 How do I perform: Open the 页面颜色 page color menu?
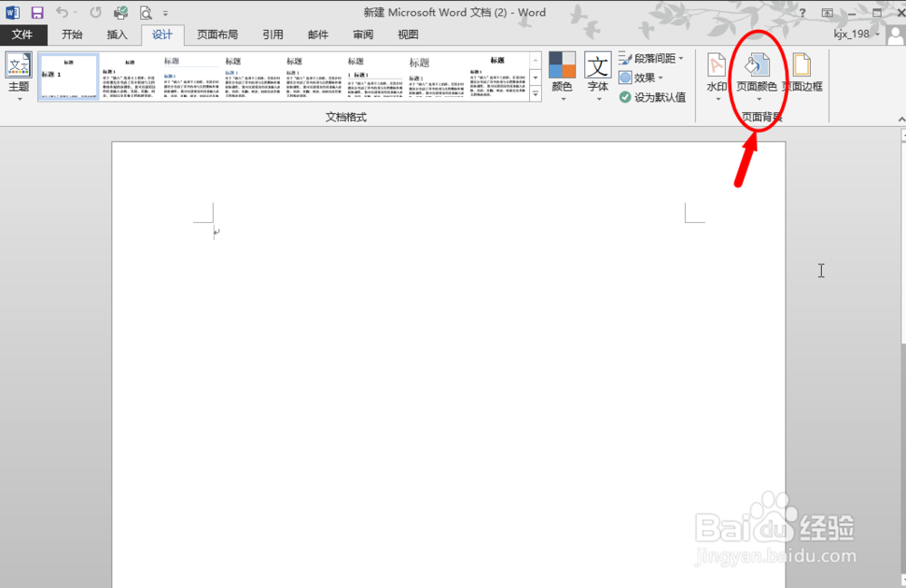coord(757,76)
